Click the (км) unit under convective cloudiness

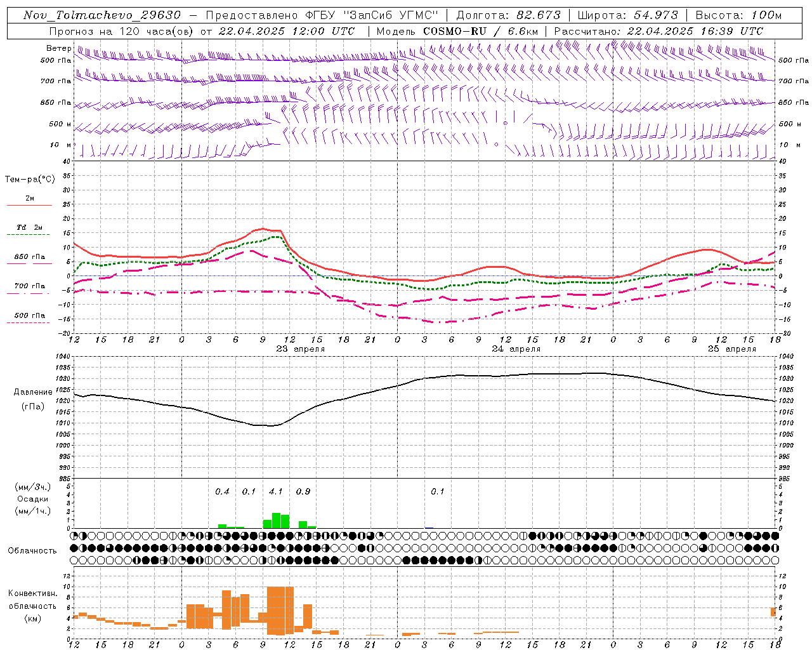pyautogui.click(x=32, y=618)
